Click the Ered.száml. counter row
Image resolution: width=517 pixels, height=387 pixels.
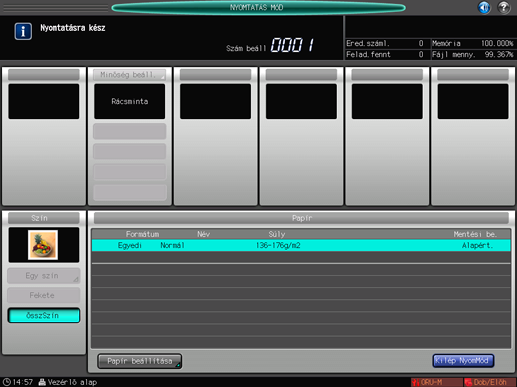(x=385, y=43)
